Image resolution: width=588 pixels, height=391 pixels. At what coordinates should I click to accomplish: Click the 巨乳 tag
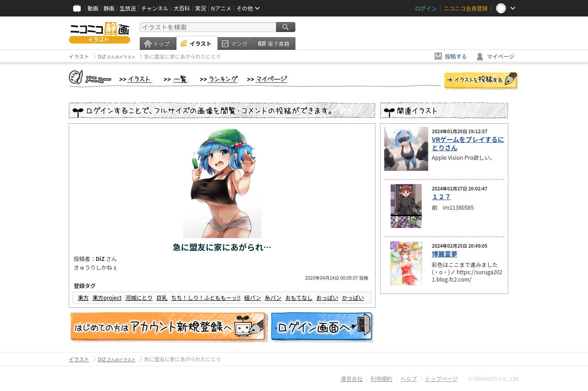(x=162, y=298)
